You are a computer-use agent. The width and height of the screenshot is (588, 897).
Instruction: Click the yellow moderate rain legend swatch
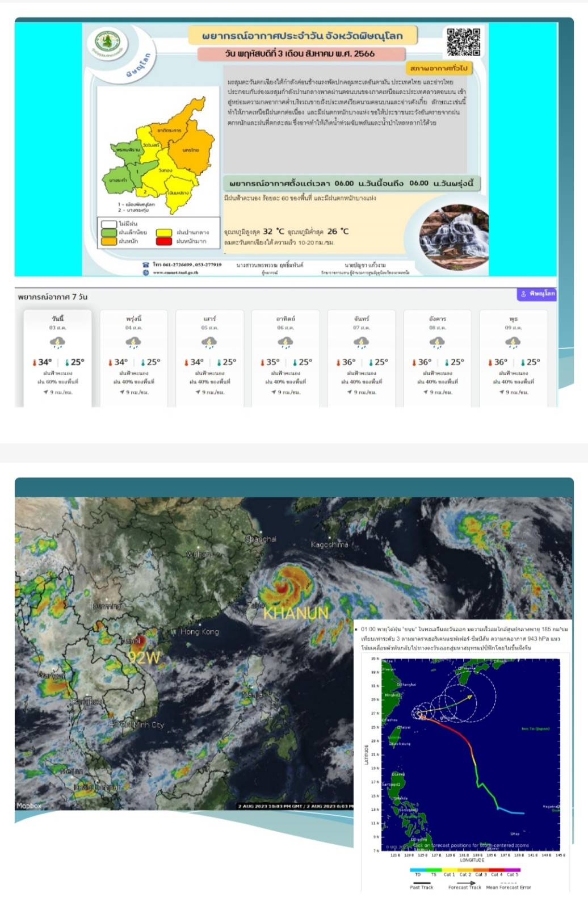[163, 232]
